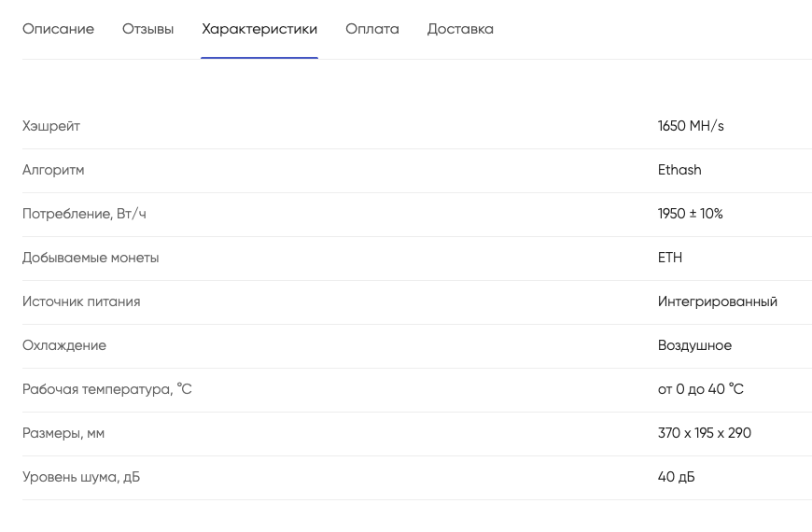The width and height of the screenshot is (812, 532).
Task: Click the 1650 MH/s value
Action: [x=691, y=126]
